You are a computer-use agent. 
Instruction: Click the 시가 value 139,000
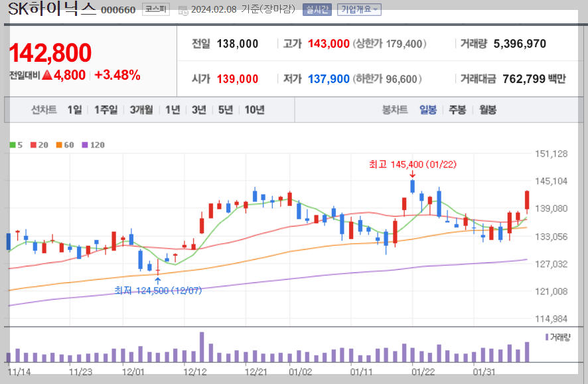pos(238,79)
